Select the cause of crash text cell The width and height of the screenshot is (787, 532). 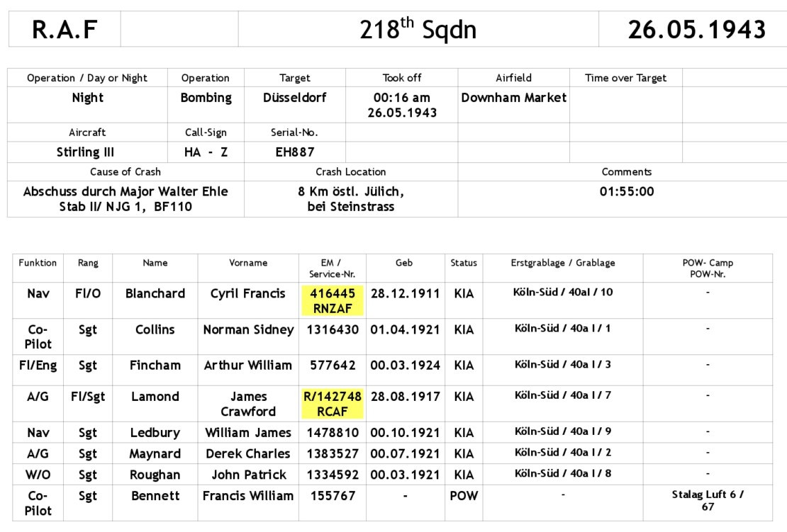(x=125, y=199)
